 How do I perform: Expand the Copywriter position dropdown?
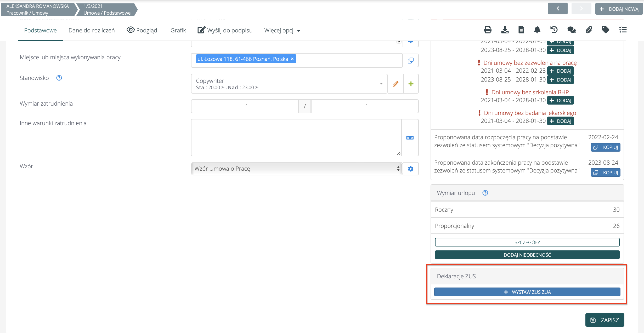coord(381,84)
